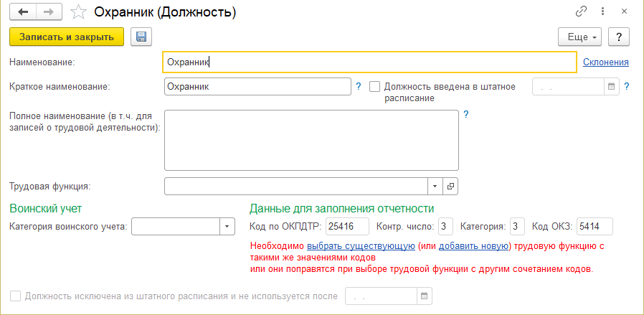Save record using the floppy disk icon

[x=140, y=37]
